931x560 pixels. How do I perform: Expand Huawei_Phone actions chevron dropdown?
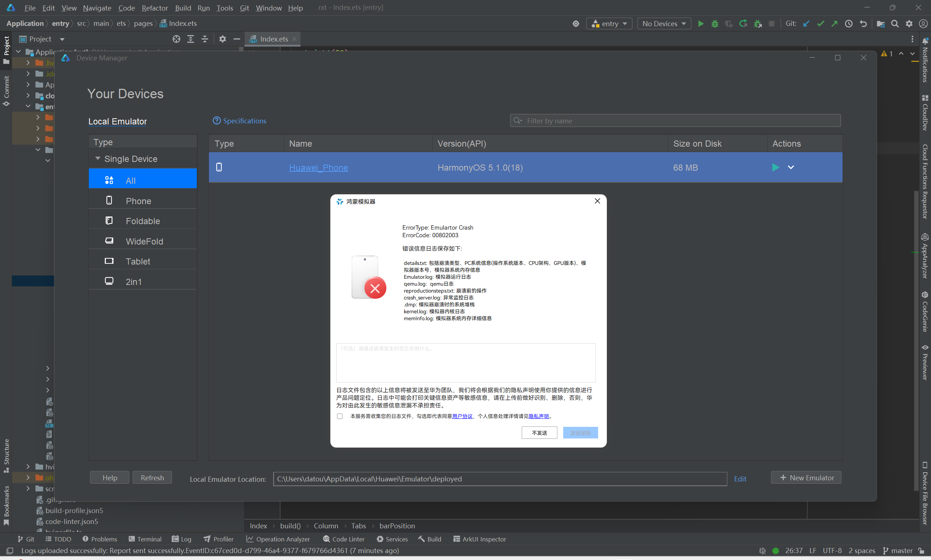point(791,167)
